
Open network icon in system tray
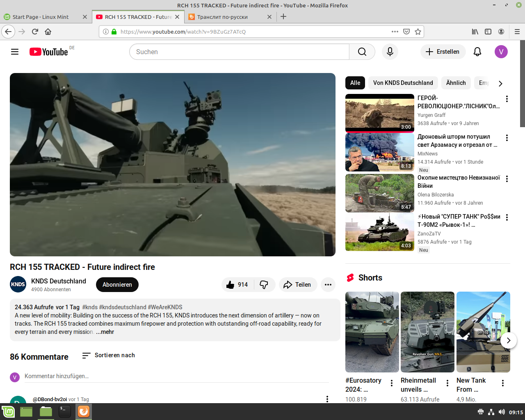pos(491,412)
